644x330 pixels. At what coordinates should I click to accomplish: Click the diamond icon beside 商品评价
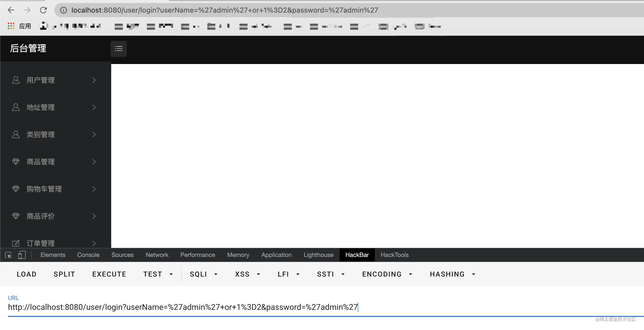(x=16, y=216)
